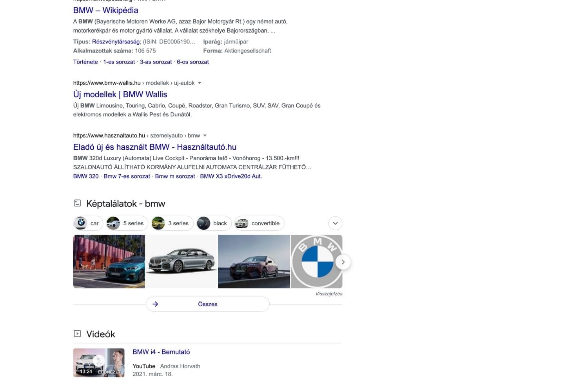The width and height of the screenshot is (588, 382).
Task: Open the BMW logo image
Action: click(x=316, y=261)
